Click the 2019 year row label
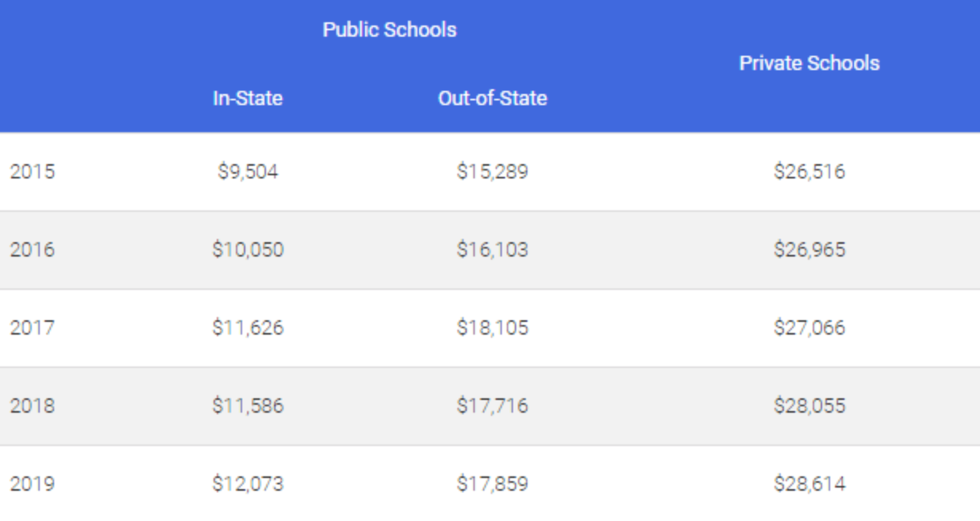980x521 pixels. (33, 484)
